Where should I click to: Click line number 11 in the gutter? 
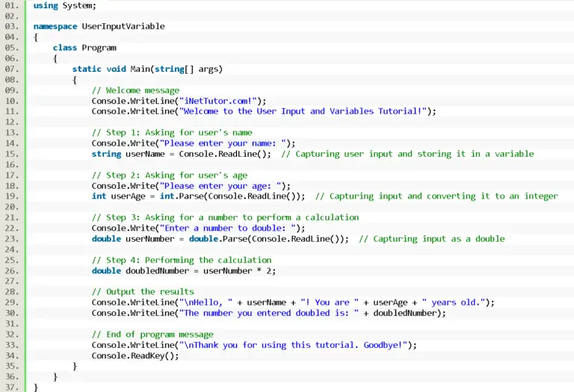(10, 111)
